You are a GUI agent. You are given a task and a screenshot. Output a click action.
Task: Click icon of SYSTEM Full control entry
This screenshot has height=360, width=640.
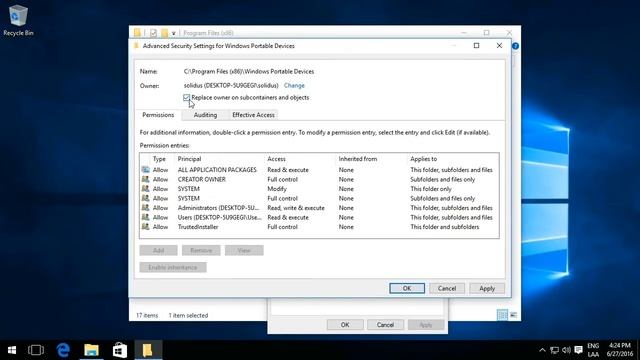146,198
